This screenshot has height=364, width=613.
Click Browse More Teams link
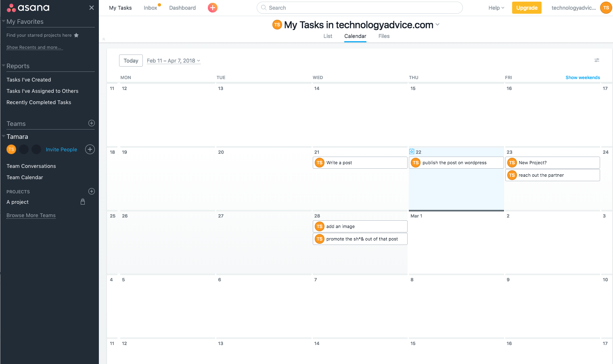coord(31,215)
